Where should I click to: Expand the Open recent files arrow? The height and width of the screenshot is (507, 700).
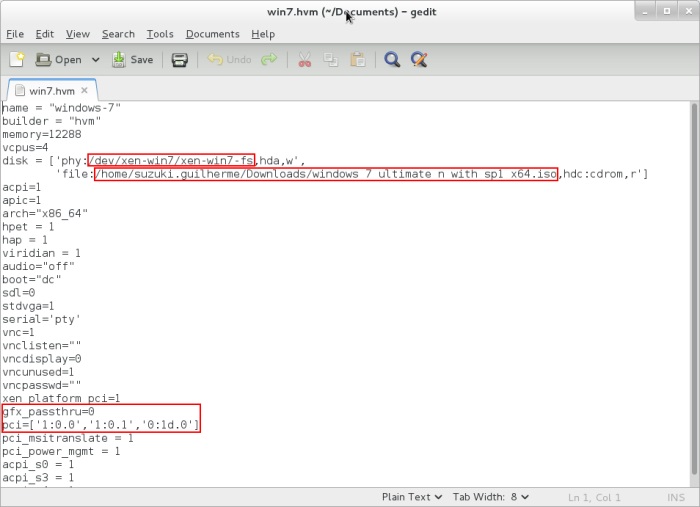tap(96, 60)
